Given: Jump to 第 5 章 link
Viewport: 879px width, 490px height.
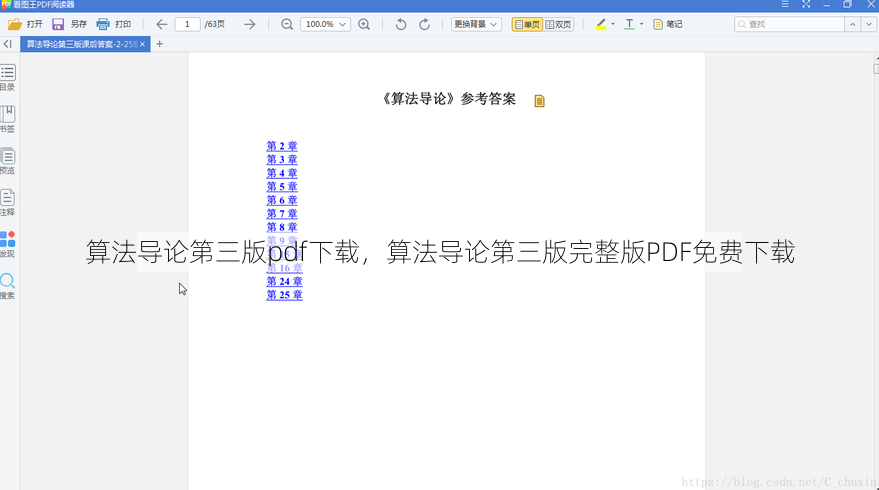Looking at the screenshot, I should 282,186.
